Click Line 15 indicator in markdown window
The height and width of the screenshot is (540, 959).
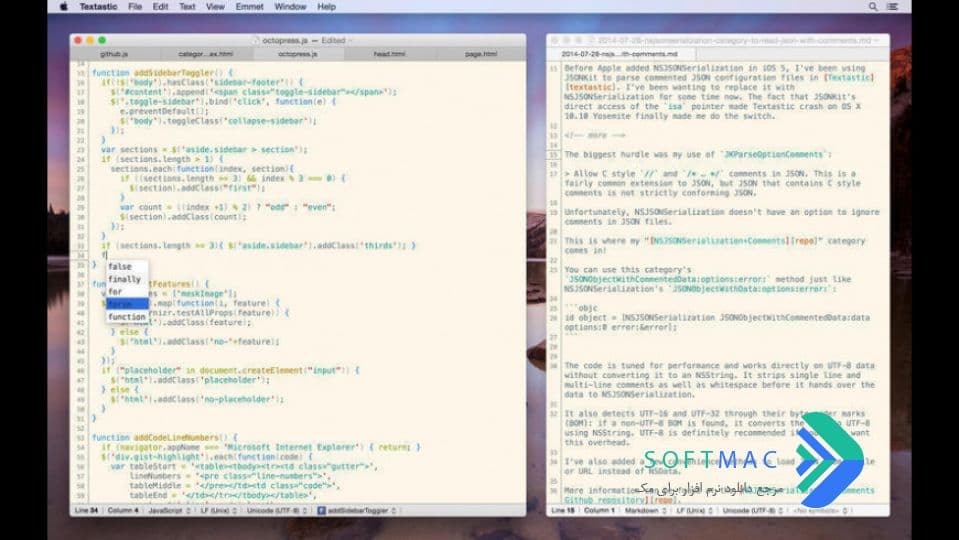tap(563, 510)
